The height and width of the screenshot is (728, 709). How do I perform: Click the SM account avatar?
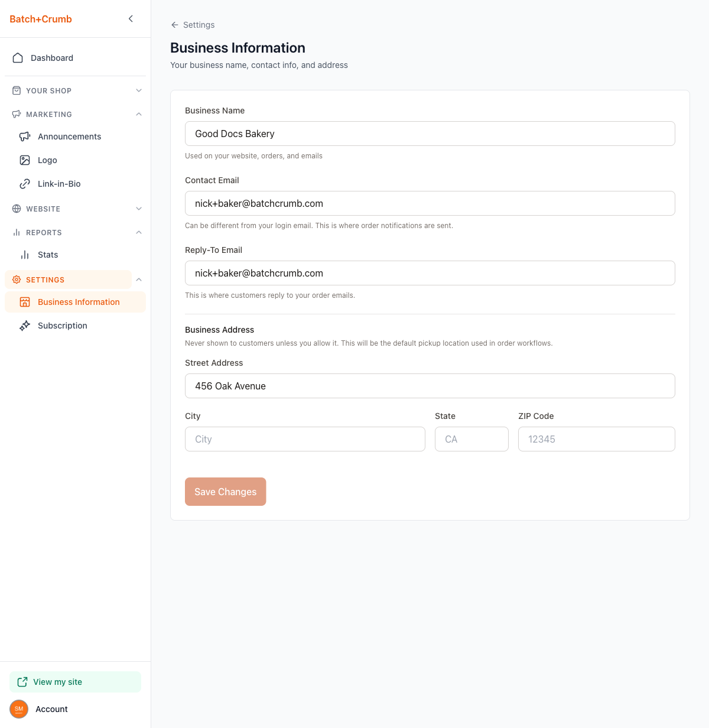[19, 709]
